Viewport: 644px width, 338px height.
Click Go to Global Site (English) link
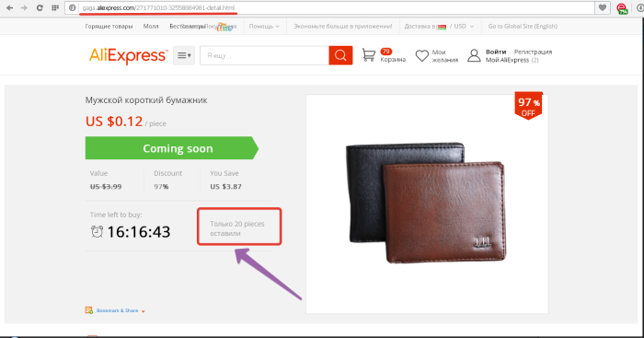[523, 27]
